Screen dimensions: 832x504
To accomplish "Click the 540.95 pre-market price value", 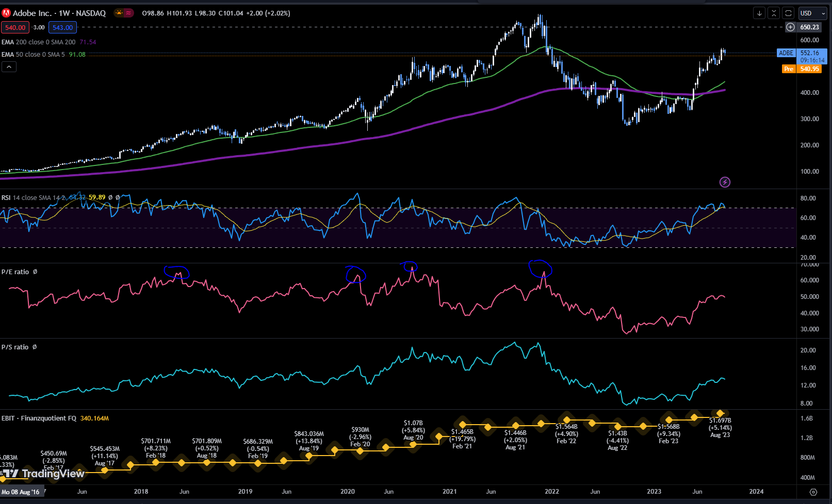I will click(x=809, y=69).
